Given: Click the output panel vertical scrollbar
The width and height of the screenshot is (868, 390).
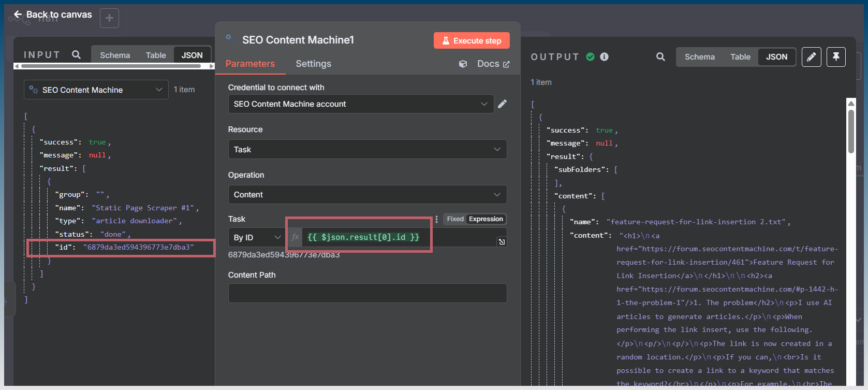Looking at the screenshot, I should point(851,132).
